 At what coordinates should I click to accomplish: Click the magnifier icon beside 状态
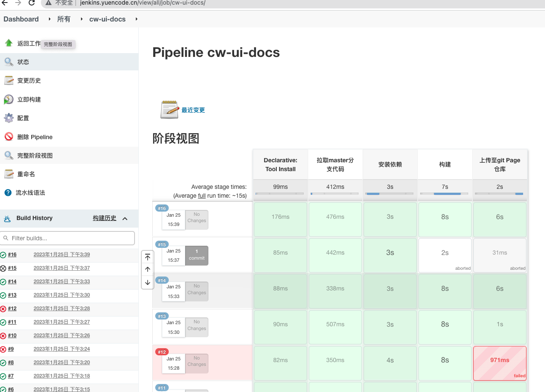(x=8, y=62)
